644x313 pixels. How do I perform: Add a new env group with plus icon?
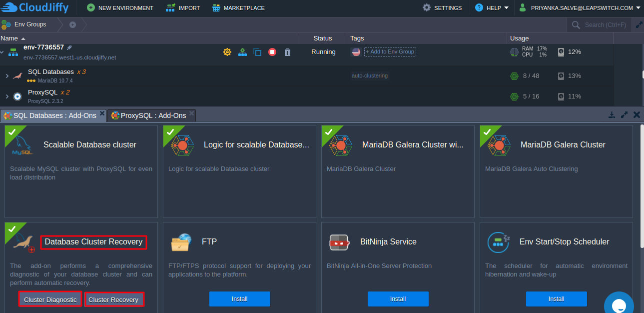[x=72, y=24]
